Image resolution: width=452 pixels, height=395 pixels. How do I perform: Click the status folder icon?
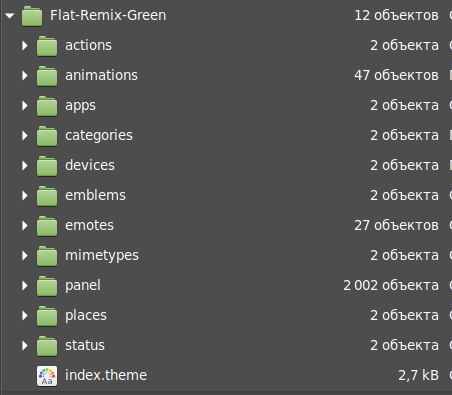pos(47,346)
